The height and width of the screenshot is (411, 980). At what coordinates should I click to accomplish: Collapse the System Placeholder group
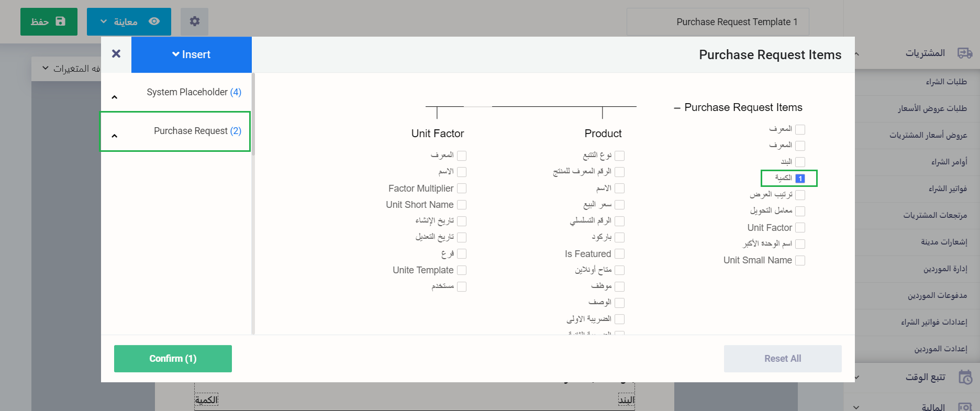pos(115,97)
